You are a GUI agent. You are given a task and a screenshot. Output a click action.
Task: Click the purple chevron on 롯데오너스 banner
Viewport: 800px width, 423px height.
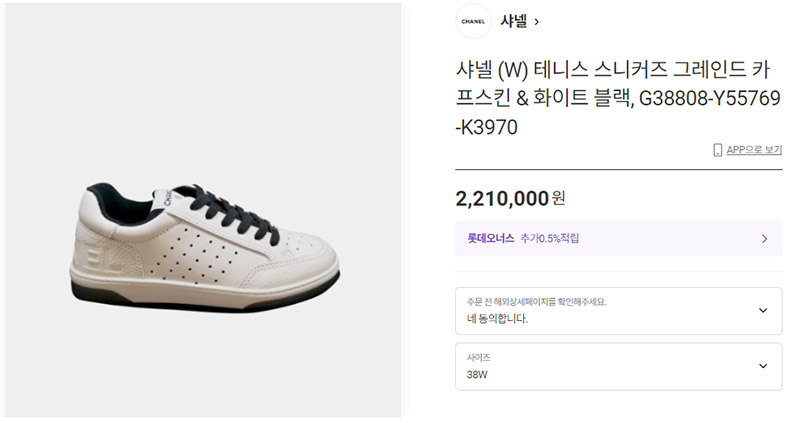pos(764,239)
